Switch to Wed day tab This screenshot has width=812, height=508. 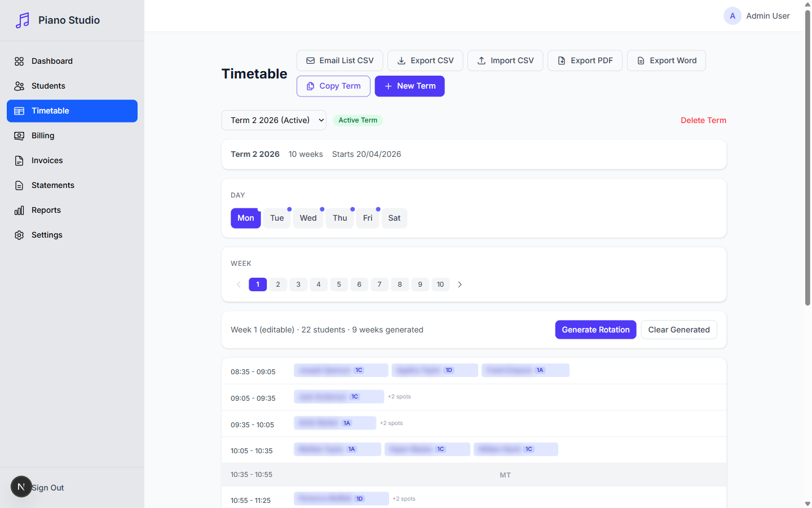tap(308, 218)
